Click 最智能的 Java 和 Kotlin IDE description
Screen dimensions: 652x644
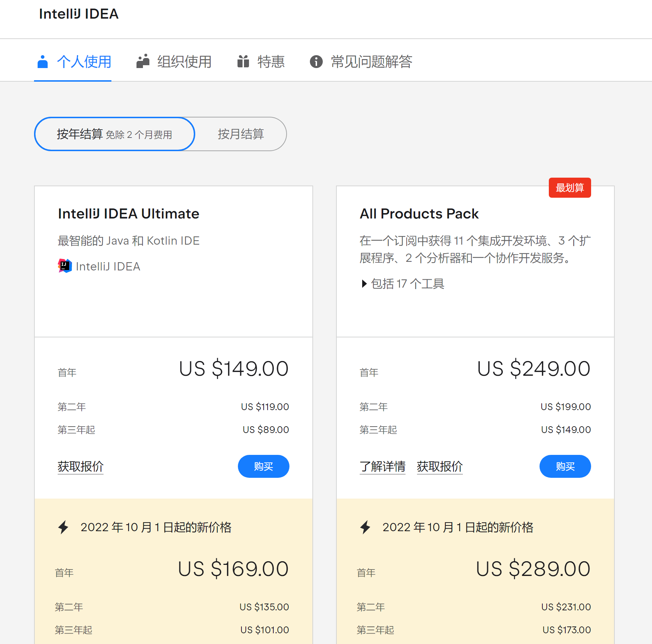[x=129, y=241]
